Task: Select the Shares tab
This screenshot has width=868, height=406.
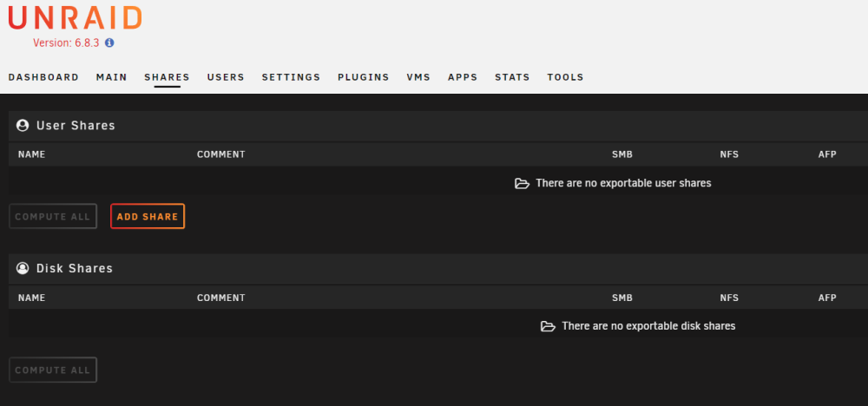Action: pyautogui.click(x=168, y=77)
